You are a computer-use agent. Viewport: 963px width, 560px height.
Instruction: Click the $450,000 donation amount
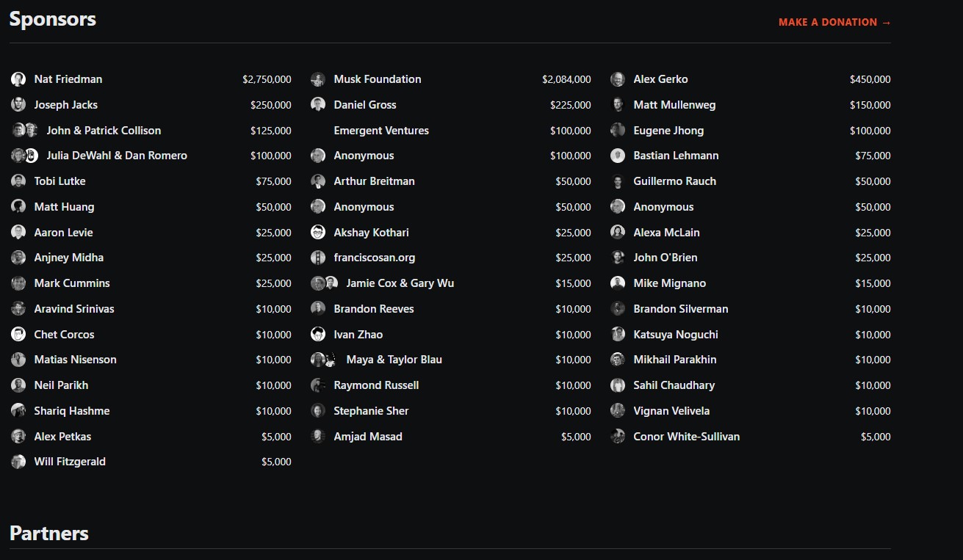(870, 79)
